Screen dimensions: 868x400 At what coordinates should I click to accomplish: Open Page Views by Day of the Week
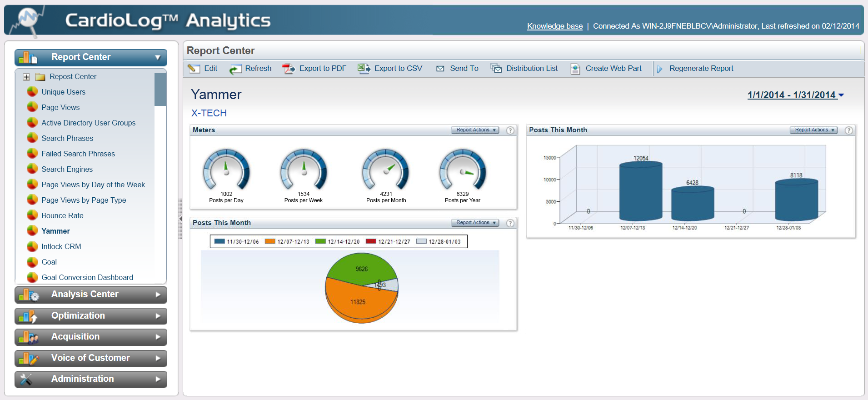(93, 185)
